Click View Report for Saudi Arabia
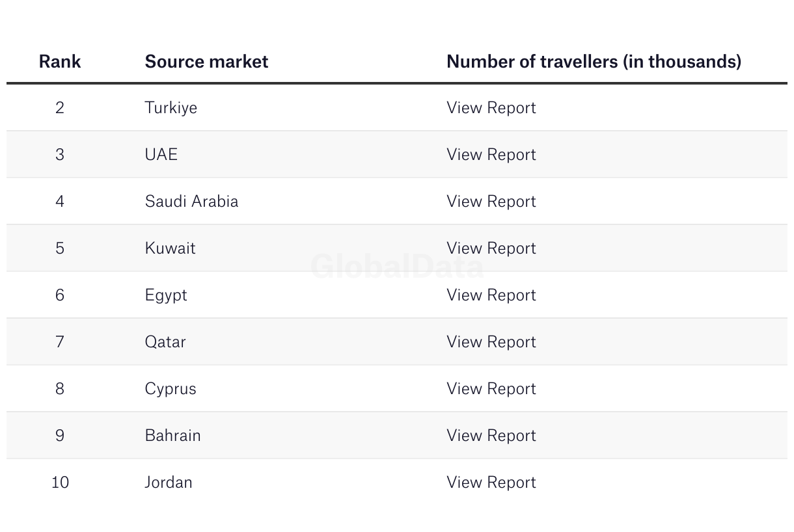The width and height of the screenshot is (794, 532). pos(491,202)
